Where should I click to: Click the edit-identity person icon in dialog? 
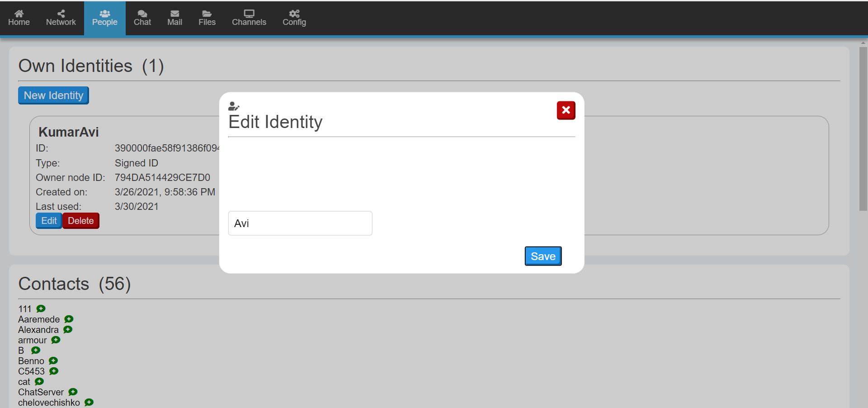point(233,107)
